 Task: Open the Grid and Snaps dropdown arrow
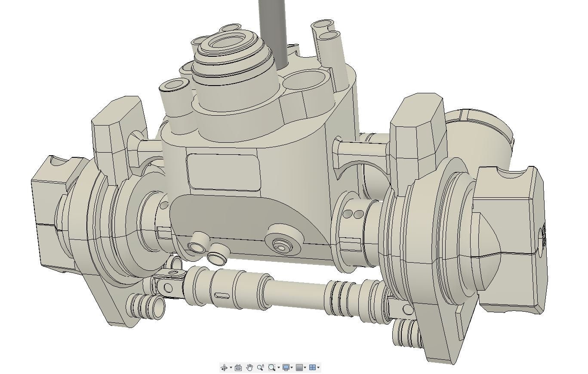click(x=305, y=368)
